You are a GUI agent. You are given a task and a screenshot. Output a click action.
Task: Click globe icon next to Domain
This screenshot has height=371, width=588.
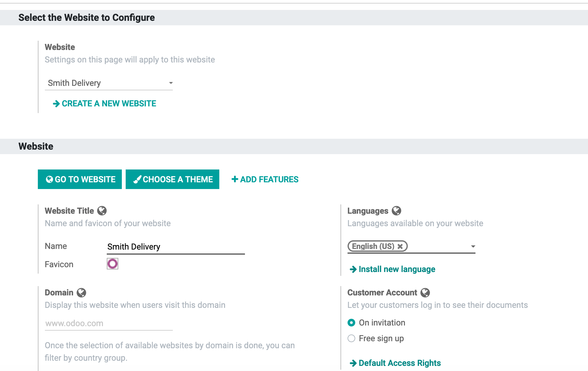(x=81, y=293)
